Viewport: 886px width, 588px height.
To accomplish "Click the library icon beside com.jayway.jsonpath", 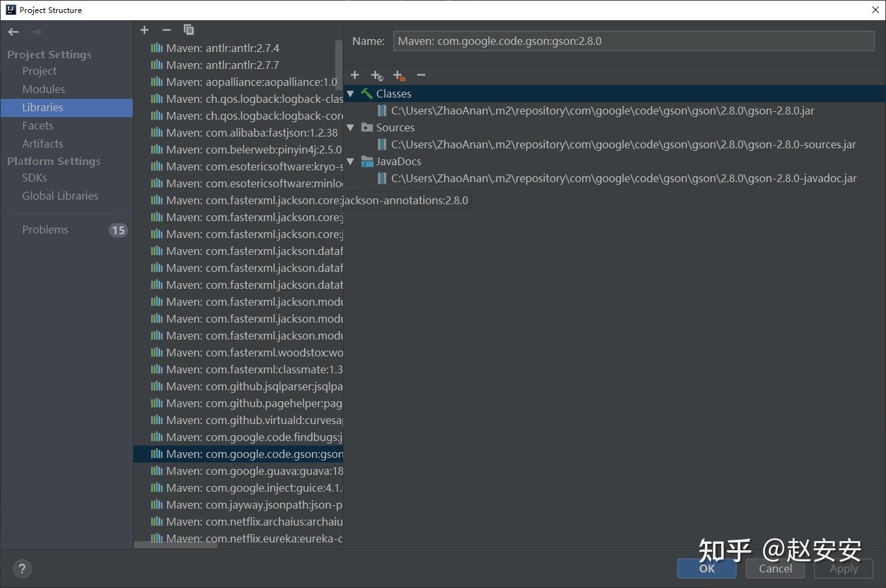I will point(157,505).
